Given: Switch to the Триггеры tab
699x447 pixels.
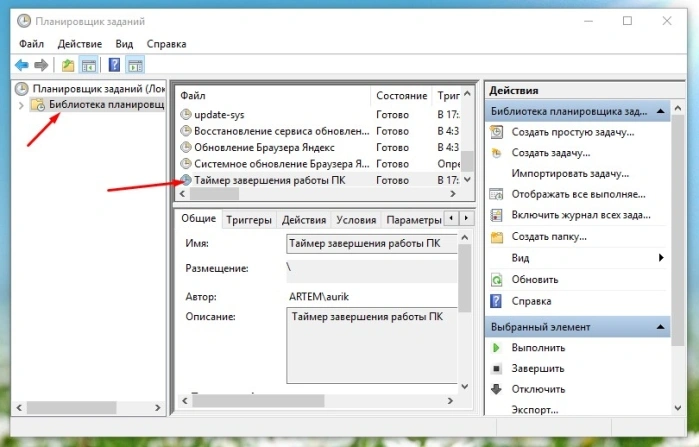Looking at the screenshot, I should pos(249,220).
